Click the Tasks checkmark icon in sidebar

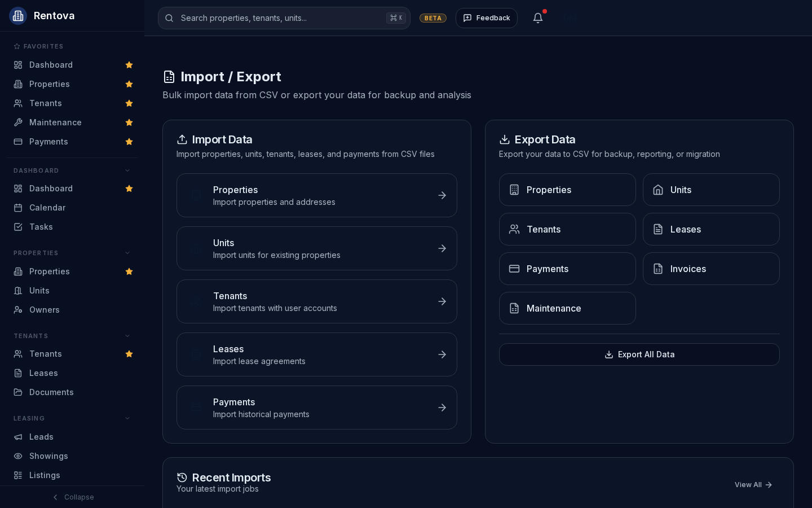pos(18,227)
